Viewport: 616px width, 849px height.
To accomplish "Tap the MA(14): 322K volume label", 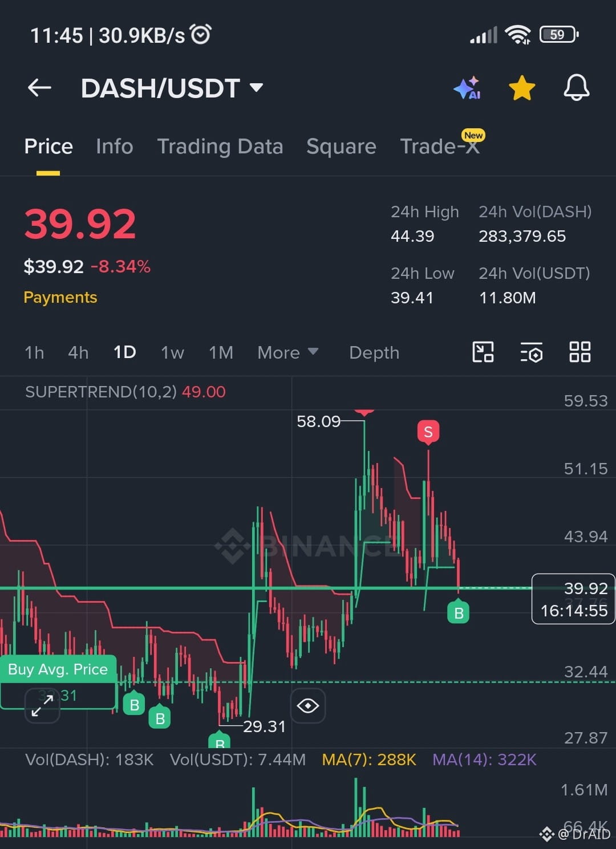I will 485,759.
